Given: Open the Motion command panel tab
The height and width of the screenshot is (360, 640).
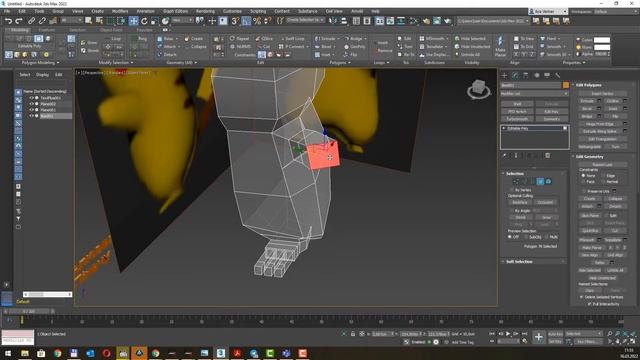Looking at the screenshot, I should coord(536,76).
